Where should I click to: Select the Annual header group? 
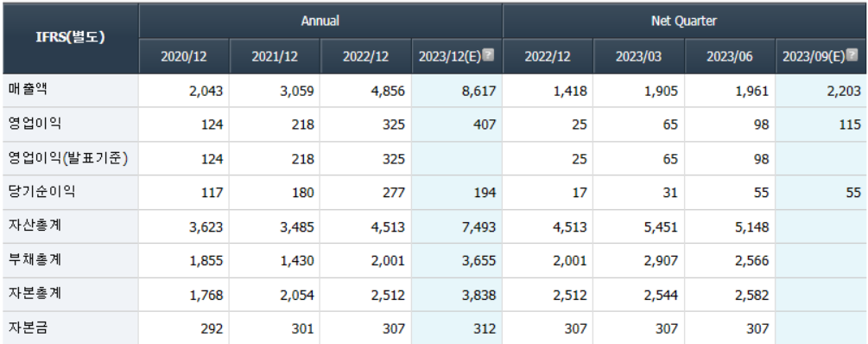[320, 21]
